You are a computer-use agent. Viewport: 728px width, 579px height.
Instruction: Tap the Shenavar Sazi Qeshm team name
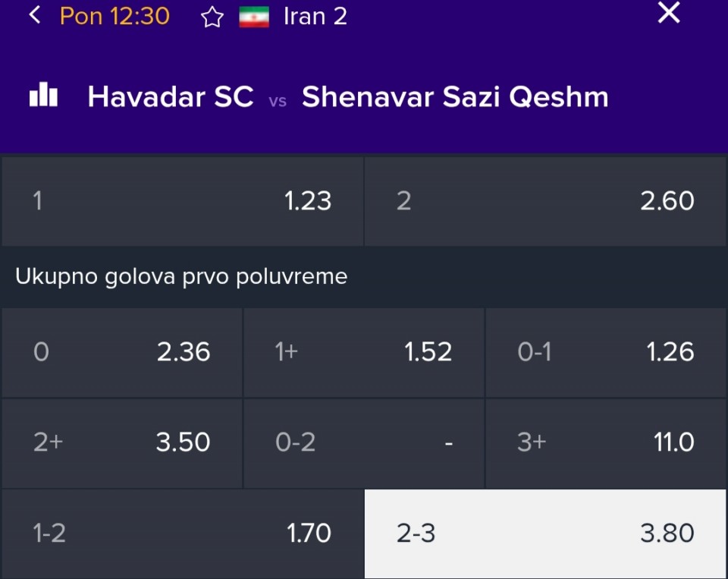click(x=455, y=97)
